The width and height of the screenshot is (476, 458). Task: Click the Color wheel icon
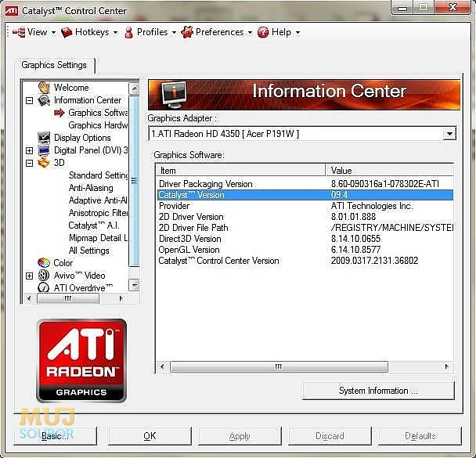click(x=44, y=262)
